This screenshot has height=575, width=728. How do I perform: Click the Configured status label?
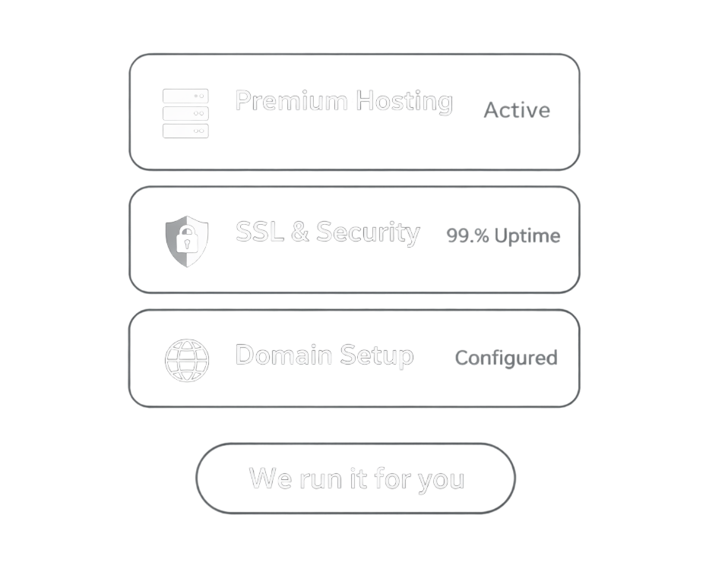click(506, 359)
